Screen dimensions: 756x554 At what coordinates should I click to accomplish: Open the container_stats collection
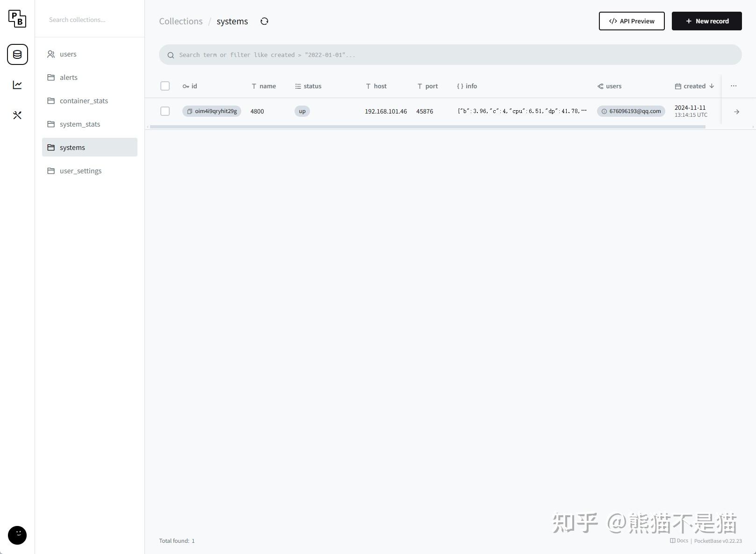(90, 101)
